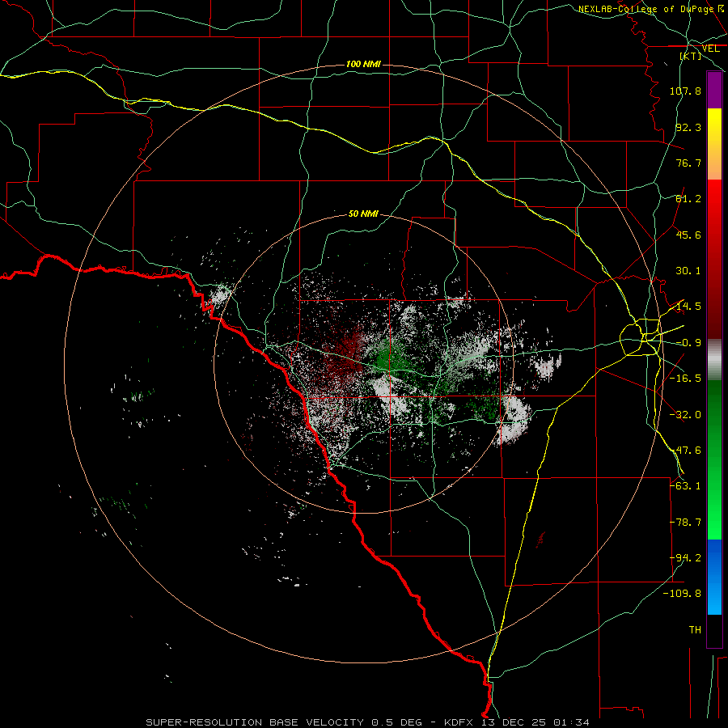
Task: Click the [KT] units label
Action: click(x=691, y=56)
